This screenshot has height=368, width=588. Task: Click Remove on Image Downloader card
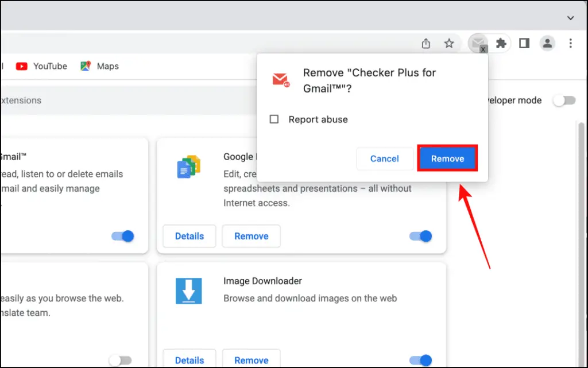[252, 359]
